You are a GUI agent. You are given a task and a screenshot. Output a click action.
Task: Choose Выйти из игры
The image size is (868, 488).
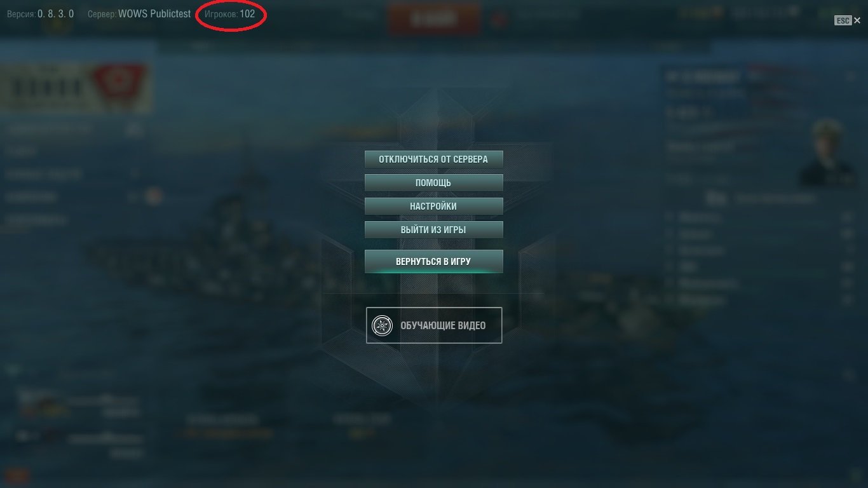point(434,229)
